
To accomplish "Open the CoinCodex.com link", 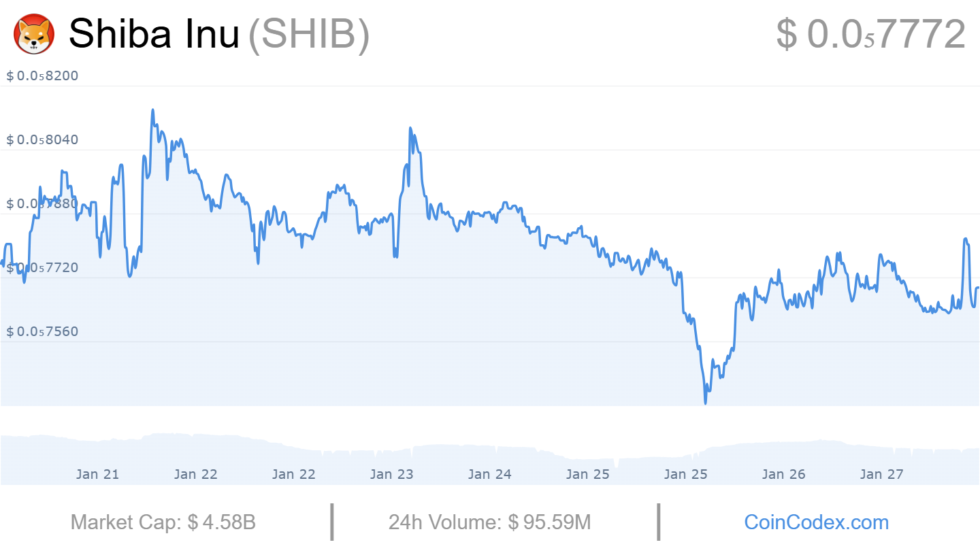I will [816, 522].
